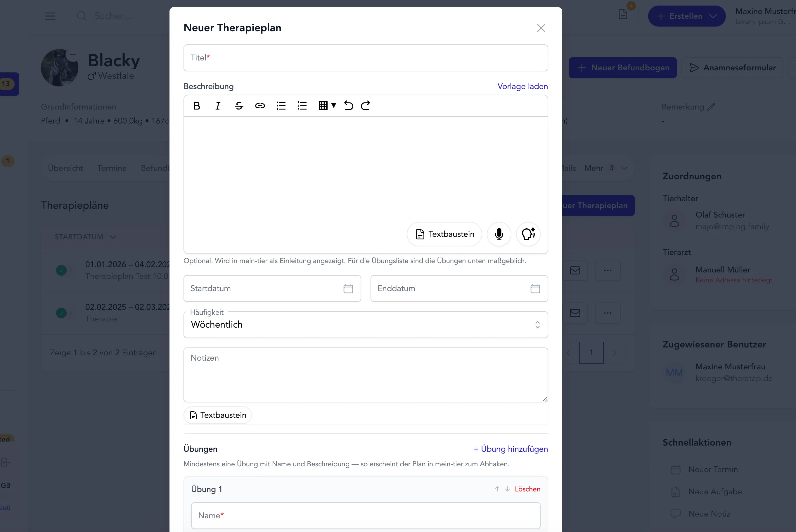796x532 pixels.
Task: Click the search magnifier icon
Action: pyautogui.click(x=82, y=16)
